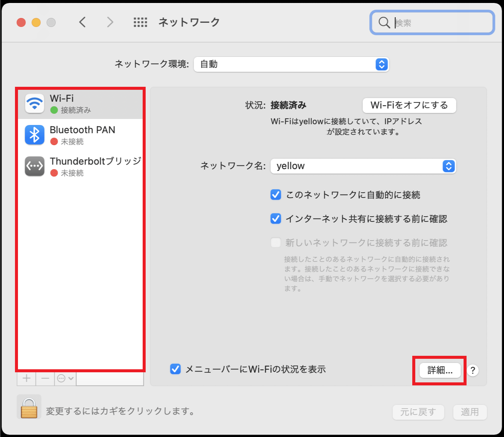Open the show-all grid icon
This screenshot has height=437, width=504.
coord(140,22)
